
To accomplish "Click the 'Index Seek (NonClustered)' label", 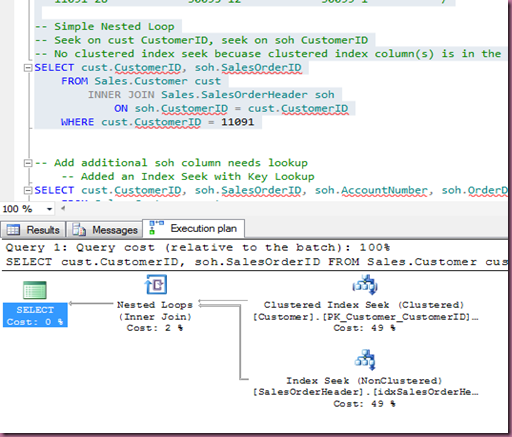I will point(364,381).
